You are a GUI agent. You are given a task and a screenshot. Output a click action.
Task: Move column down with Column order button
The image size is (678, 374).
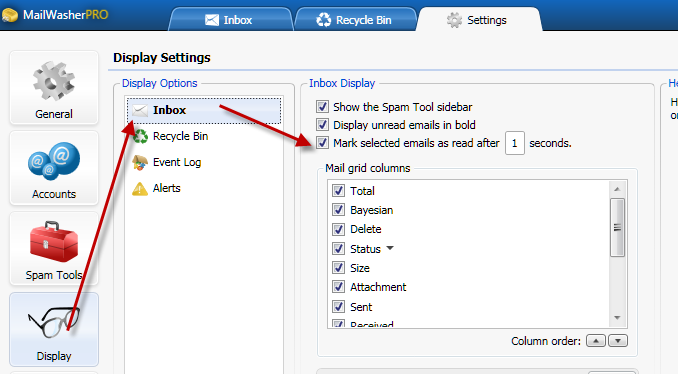click(x=617, y=341)
